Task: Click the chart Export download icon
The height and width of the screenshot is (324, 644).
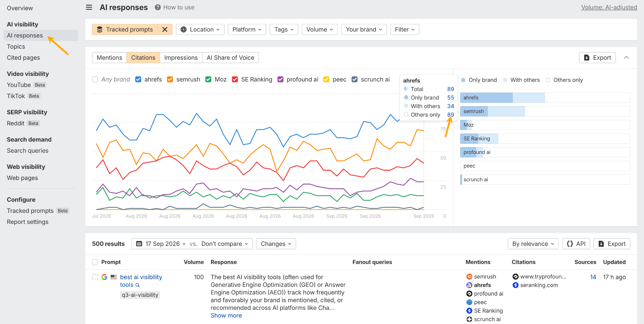Action: (x=587, y=58)
